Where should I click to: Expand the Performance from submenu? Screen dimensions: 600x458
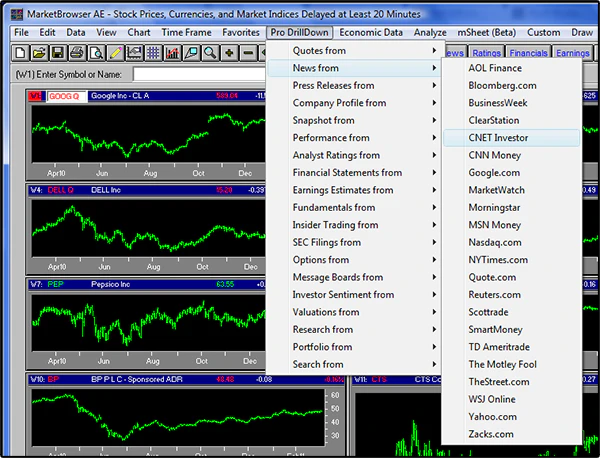click(354, 138)
